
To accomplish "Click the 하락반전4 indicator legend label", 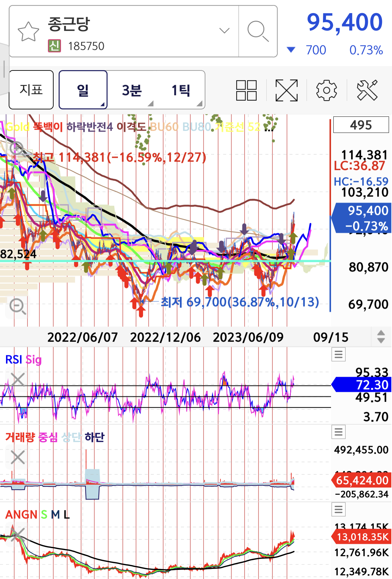I will click(90, 127).
